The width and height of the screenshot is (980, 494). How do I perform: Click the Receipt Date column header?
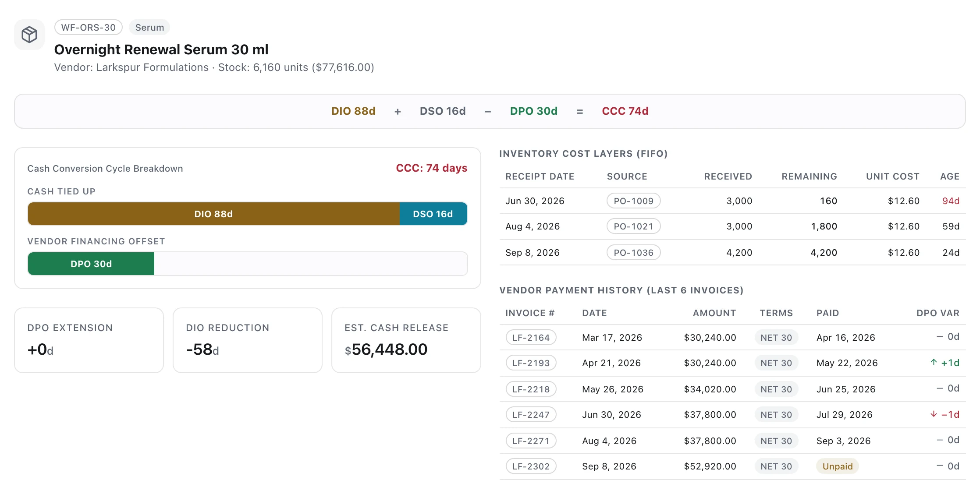pos(540,176)
